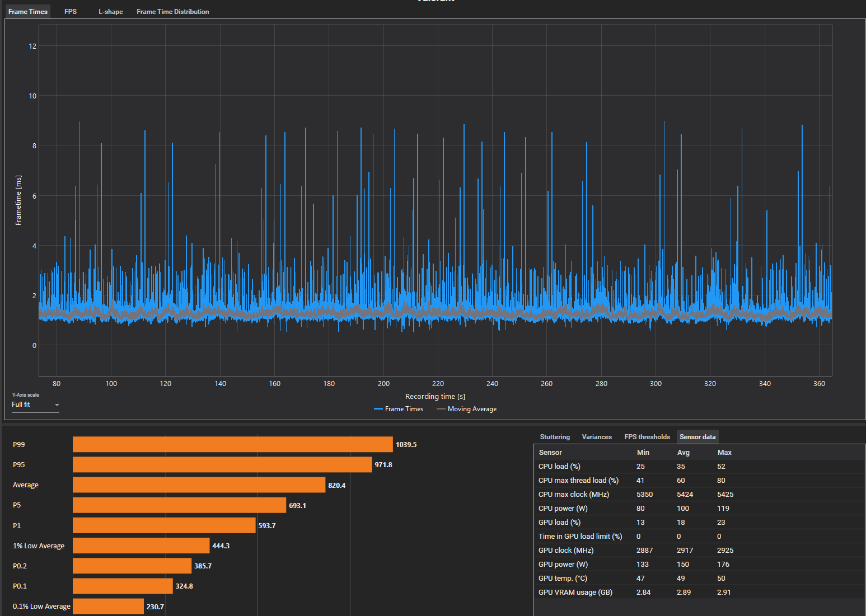Image resolution: width=866 pixels, height=616 pixels.
Task: Expand the Y-Axis scale Full fit dropdown
Action: point(35,405)
